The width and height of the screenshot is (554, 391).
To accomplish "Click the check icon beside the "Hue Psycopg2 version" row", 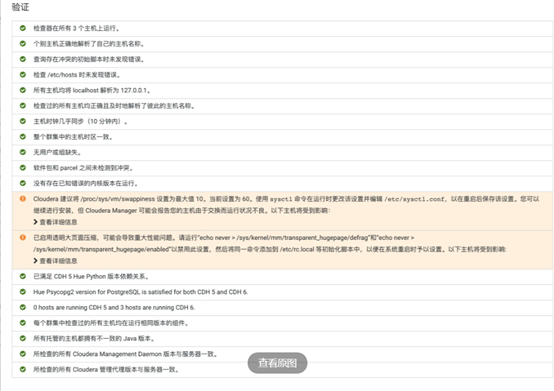I will pos(23,292).
